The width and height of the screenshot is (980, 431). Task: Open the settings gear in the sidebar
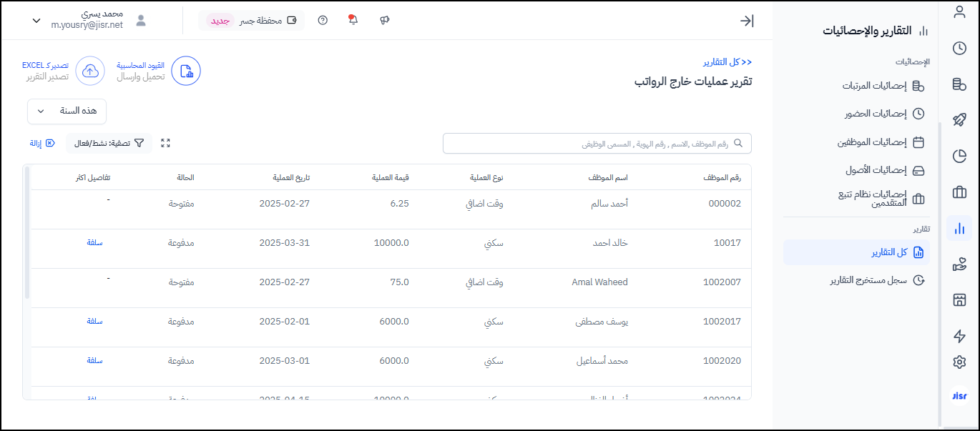[959, 362]
